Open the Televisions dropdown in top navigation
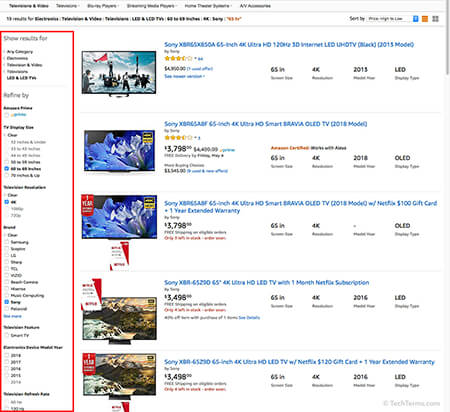 click(67, 6)
